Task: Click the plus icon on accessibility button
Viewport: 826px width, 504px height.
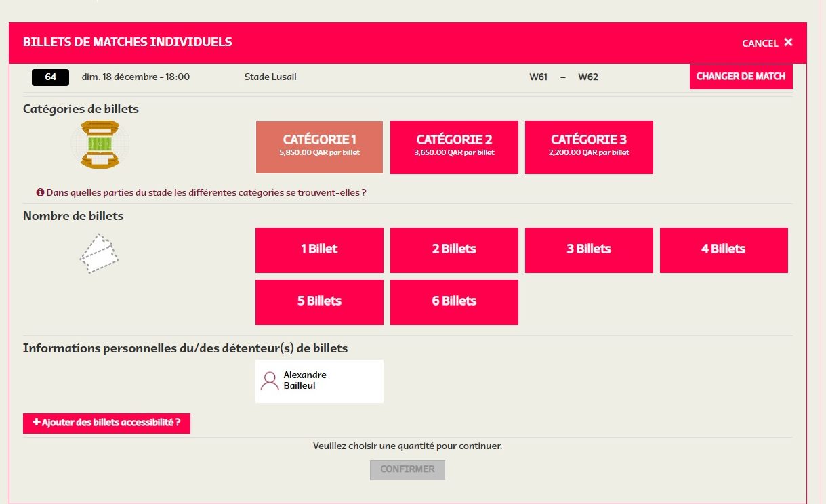Action: tap(37, 423)
